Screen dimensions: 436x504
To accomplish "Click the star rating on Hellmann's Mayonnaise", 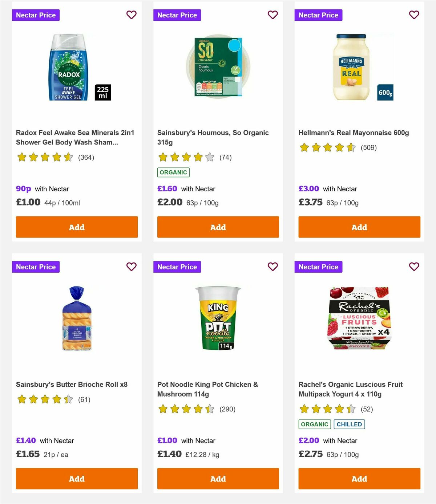I will point(326,148).
